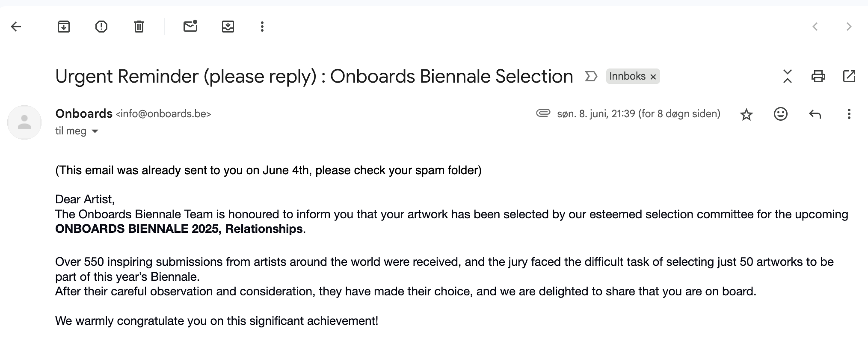Star the Onboards message
The height and width of the screenshot is (354, 868).
pos(747,114)
